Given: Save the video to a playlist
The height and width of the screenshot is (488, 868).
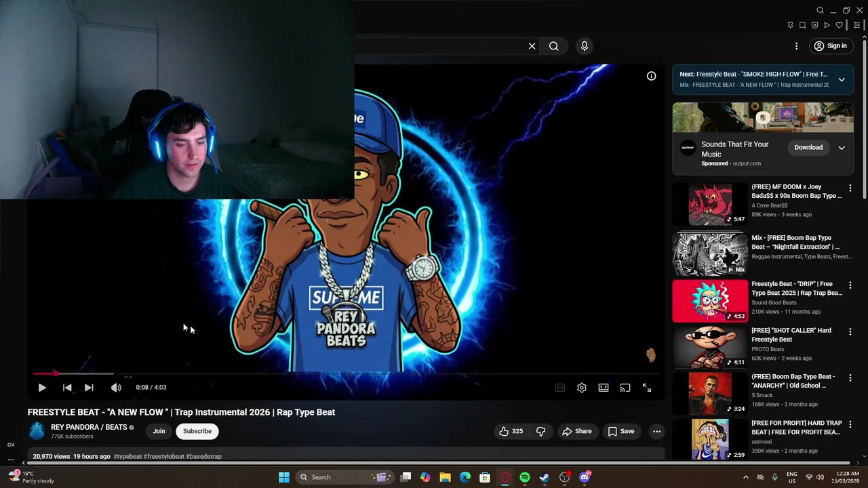Looking at the screenshot, I should click(x=621, y=431).
